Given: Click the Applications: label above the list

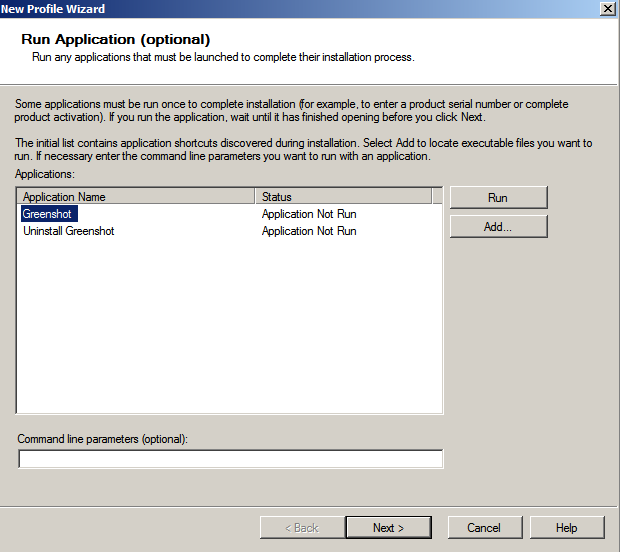Looking at the screenshot, I should point(45,175).
